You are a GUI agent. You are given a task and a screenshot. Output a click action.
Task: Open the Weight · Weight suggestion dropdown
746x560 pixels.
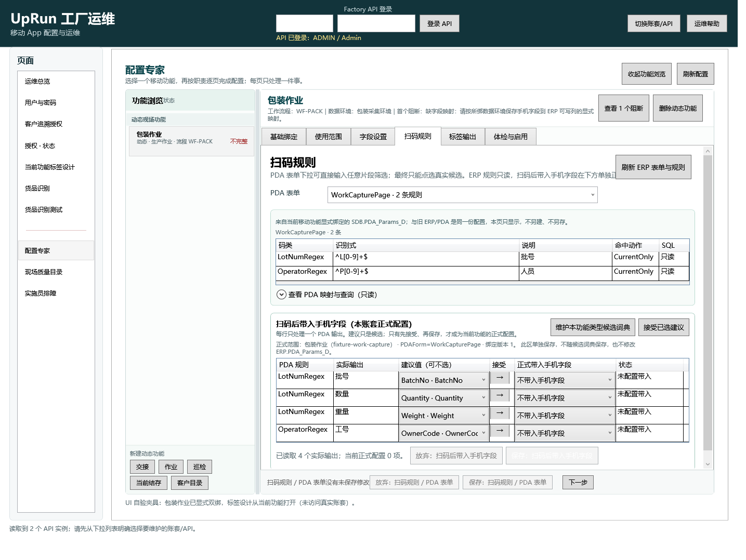click(443, 416)
